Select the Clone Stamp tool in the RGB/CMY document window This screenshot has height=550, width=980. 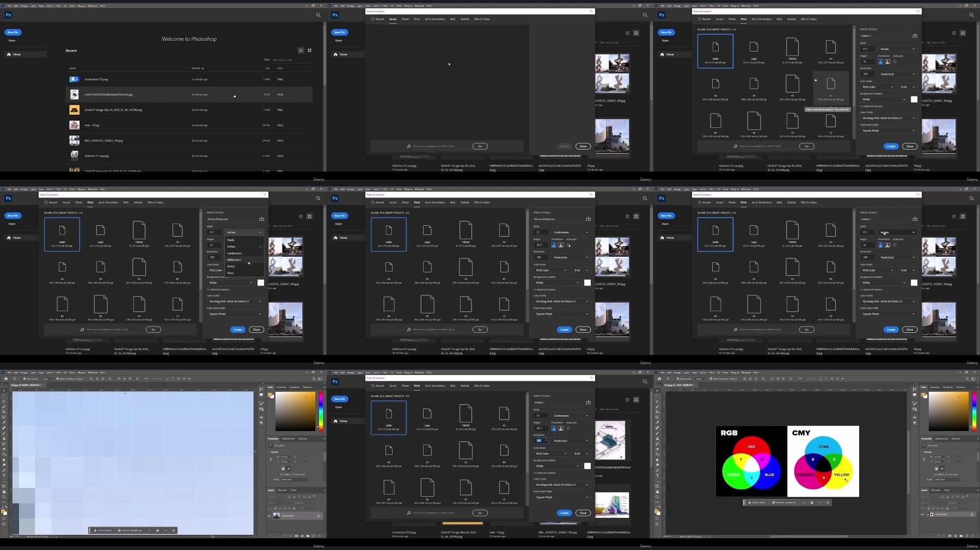click(657, 438)
